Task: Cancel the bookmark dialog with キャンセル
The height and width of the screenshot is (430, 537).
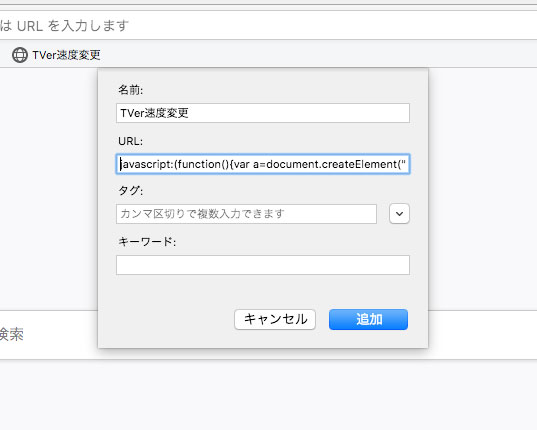Action: 275,319
